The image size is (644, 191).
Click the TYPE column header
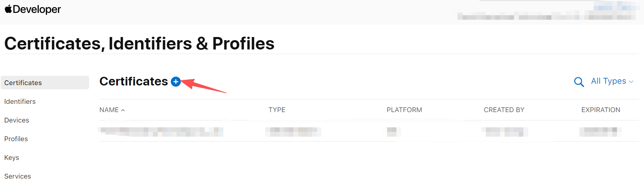tap(277, 110)
